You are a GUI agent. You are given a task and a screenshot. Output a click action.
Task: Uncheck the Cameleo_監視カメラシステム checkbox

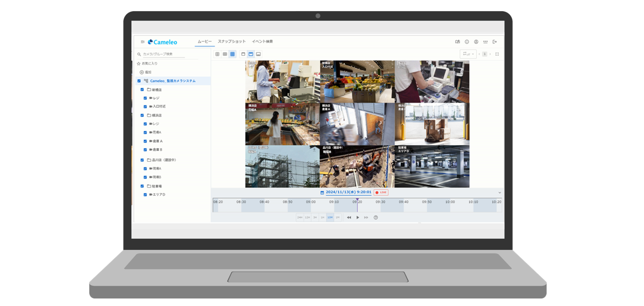coord(139,81)
